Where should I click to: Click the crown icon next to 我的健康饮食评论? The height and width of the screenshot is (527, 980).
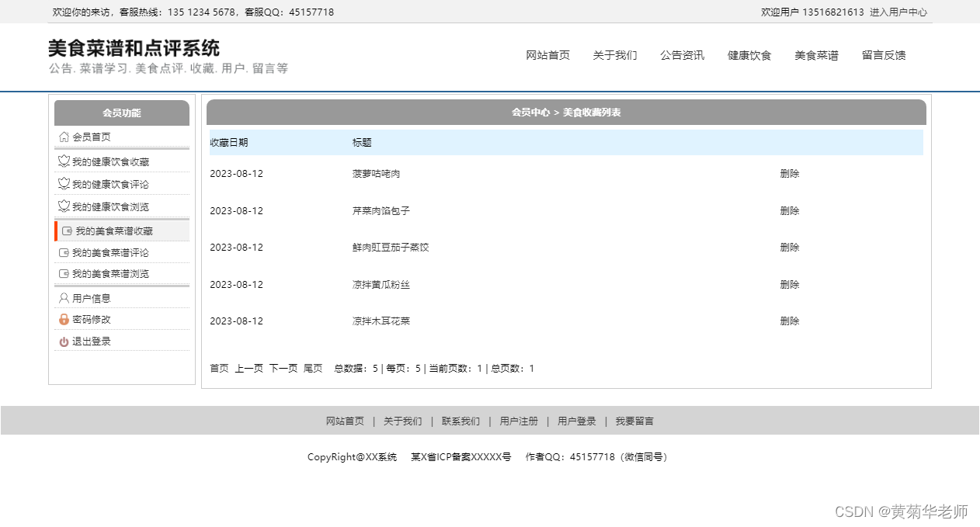64,184
